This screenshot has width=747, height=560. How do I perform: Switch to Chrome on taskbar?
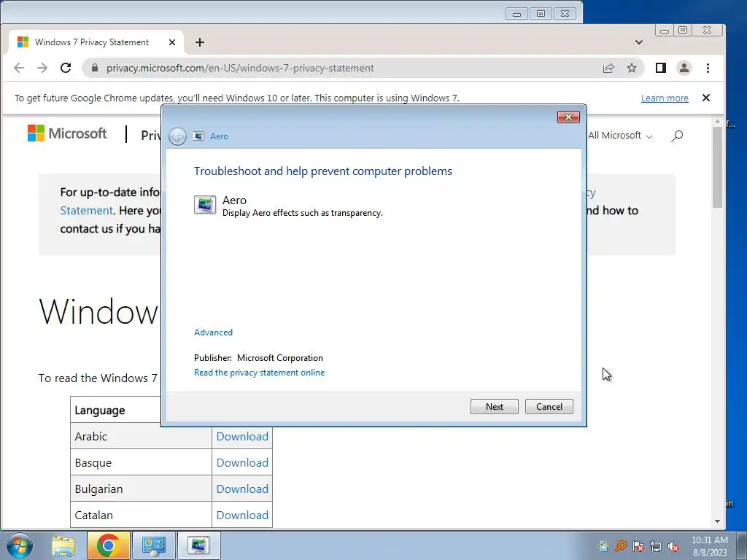tap(109, 545)
